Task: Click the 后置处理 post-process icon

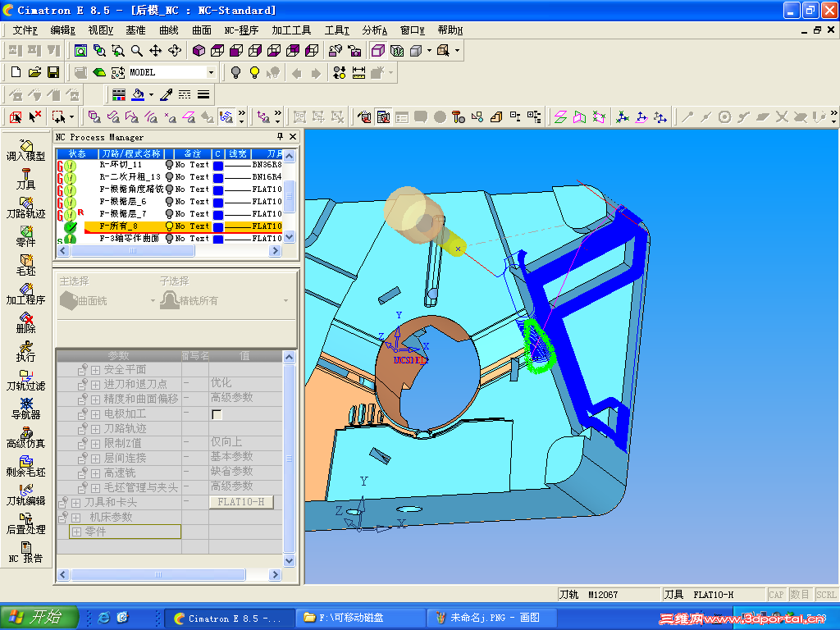Action: point(25,524)
